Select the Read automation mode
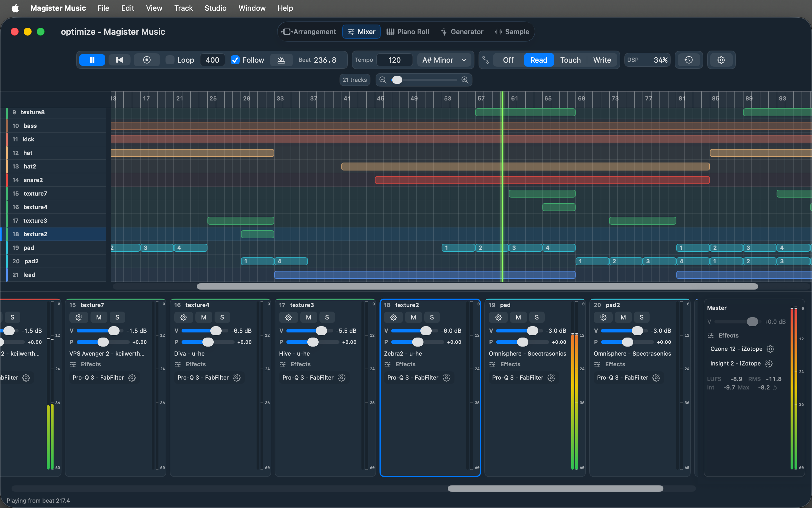 (539, 60)
